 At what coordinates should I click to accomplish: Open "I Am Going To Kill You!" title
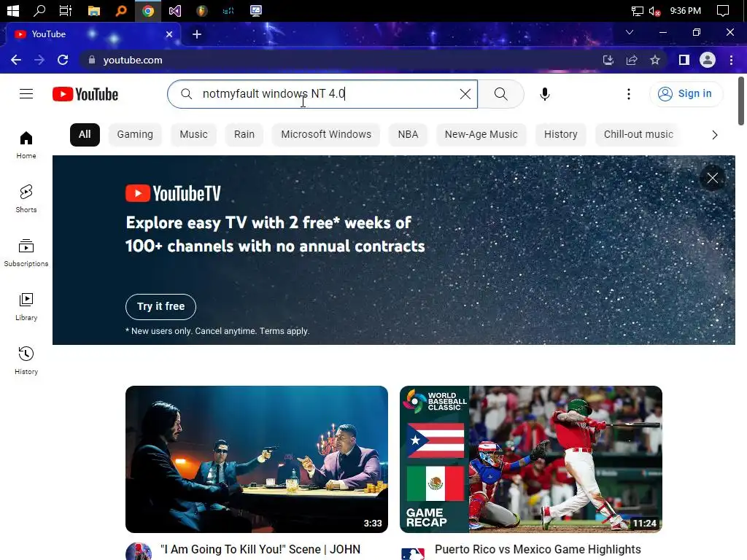260,550
